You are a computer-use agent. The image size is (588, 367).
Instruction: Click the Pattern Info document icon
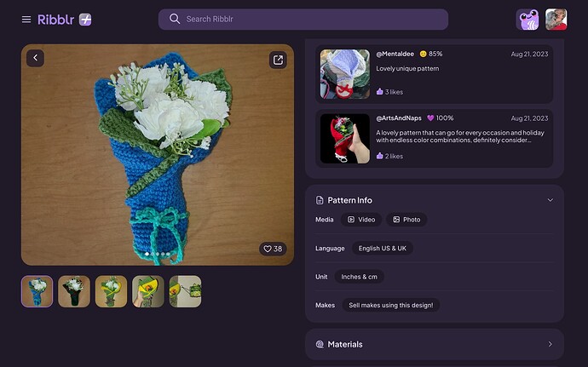click(320, 200)
